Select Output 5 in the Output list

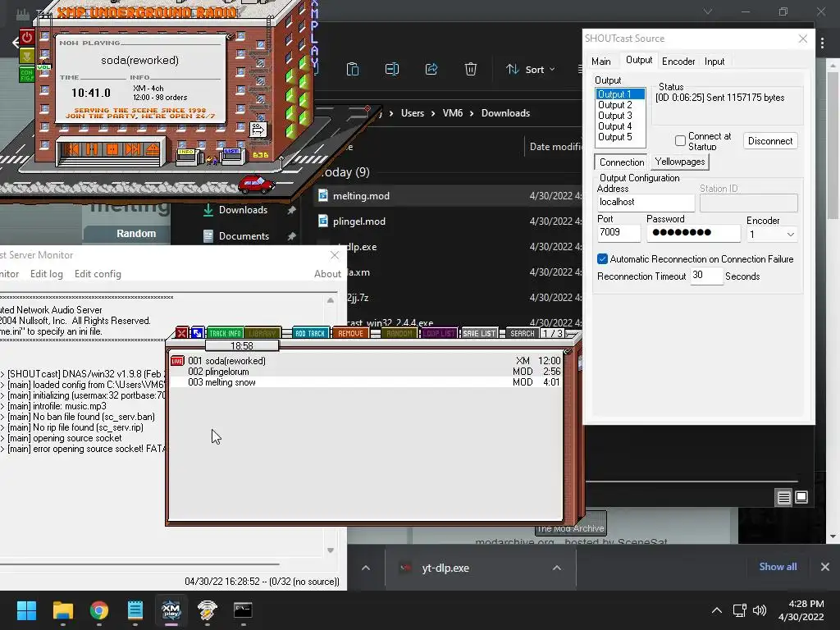[x=620, y=137]
